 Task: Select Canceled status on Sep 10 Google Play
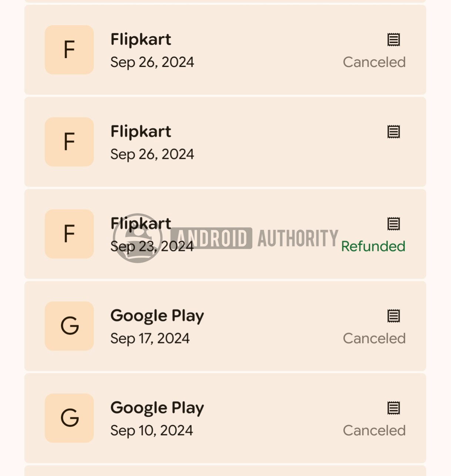pos(374,430)
